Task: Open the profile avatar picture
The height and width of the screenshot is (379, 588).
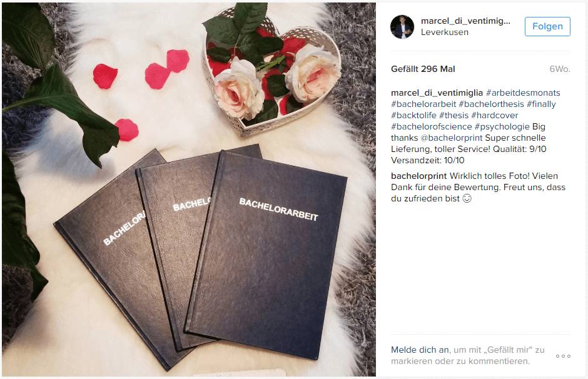Action: coord(402,27)
